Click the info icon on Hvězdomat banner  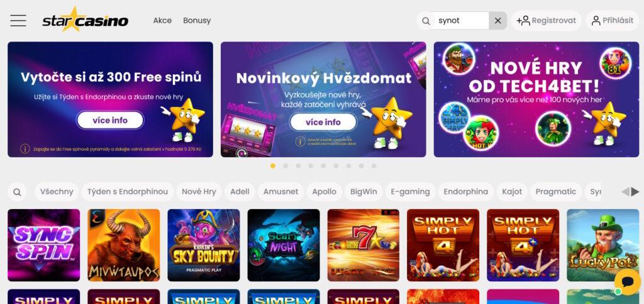300,142
